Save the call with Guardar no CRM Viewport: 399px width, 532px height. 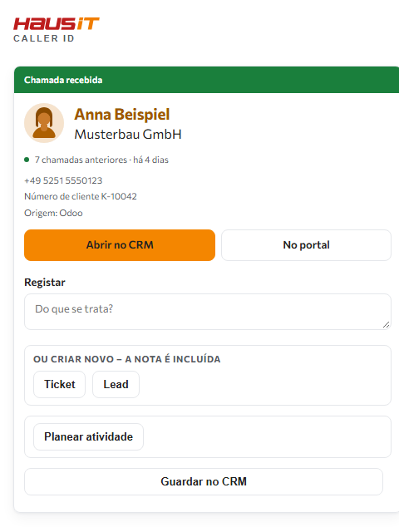click(x=204, y=481)
